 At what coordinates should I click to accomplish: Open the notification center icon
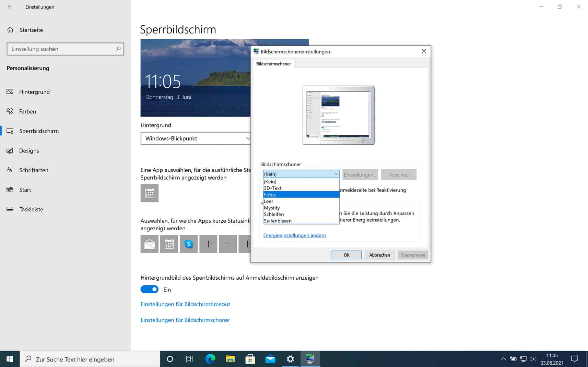click(x=575, y=359)
